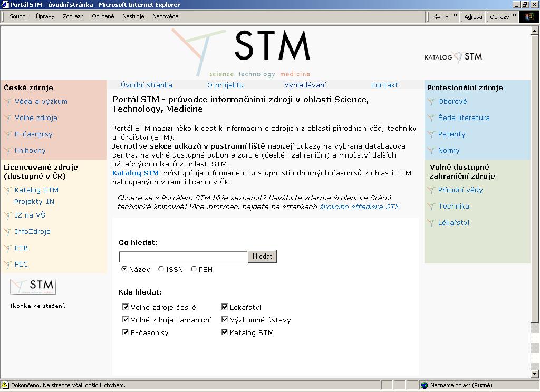This screenshot has height=392, width=540.
Task: Open školicího střediska STK link
Action: click(x=360, y=207)
